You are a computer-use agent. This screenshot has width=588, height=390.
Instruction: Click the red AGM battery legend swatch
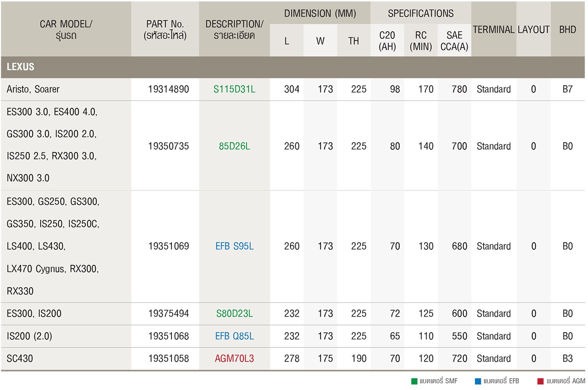pos(540,381)
